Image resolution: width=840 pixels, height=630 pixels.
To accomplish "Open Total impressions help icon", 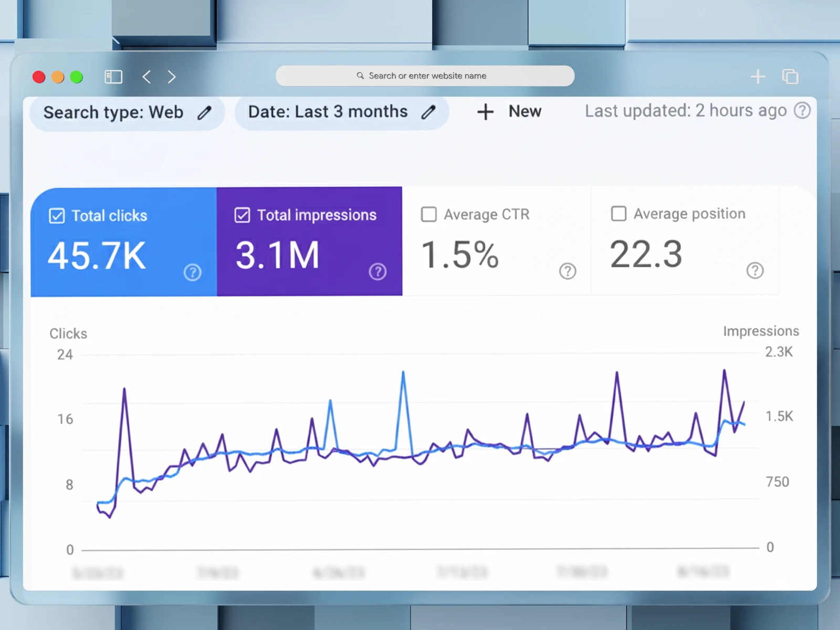I will pyautogui.click(x=377, y=272).
